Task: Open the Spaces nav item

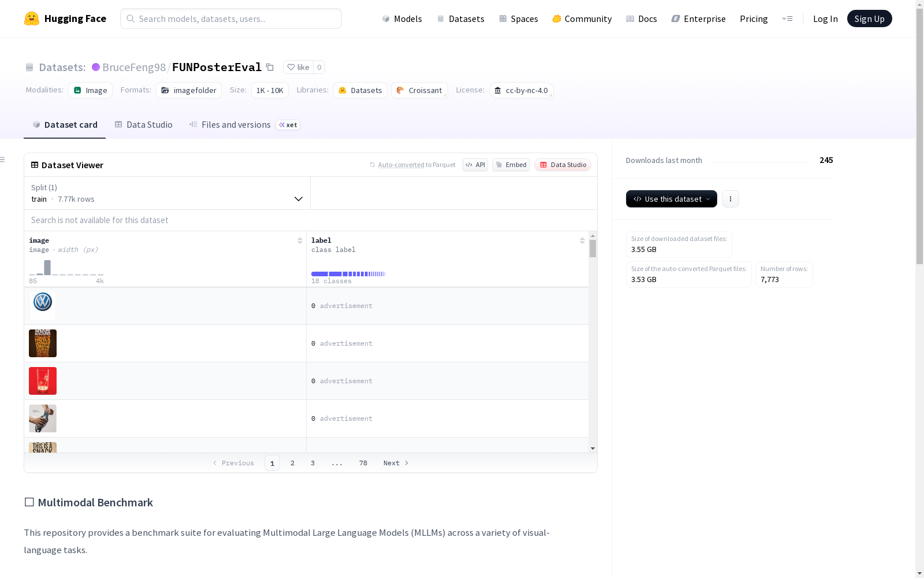Action: tap(519, 18)
